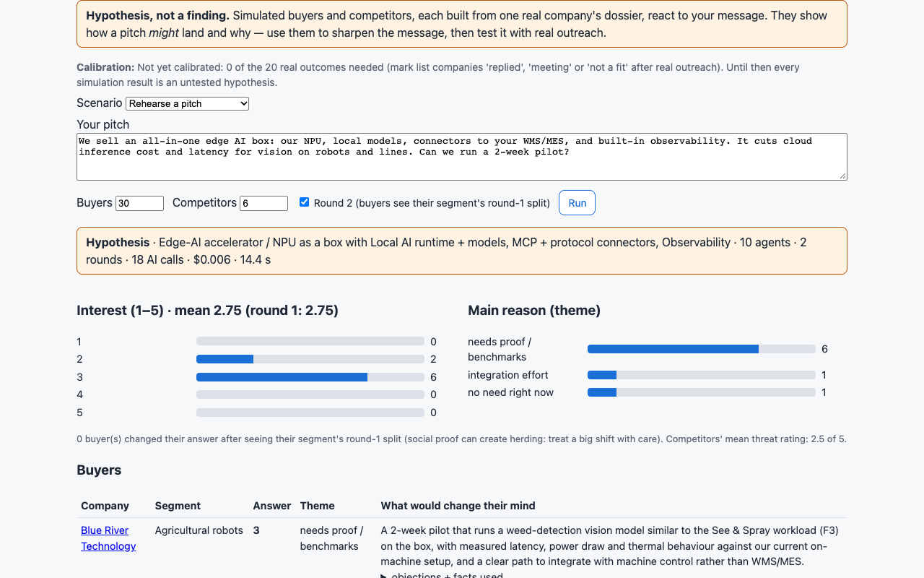Click the Run button
The width and height of the screenshot is (924, 578).
pos(577,203)
